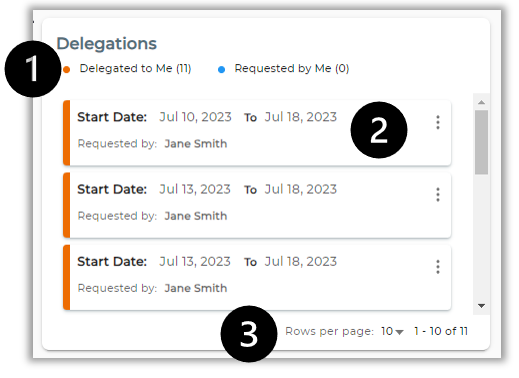Viewport: 519px width, 378px height.
Task: Select the Rows per page value 10
Action: pos(387,331)
